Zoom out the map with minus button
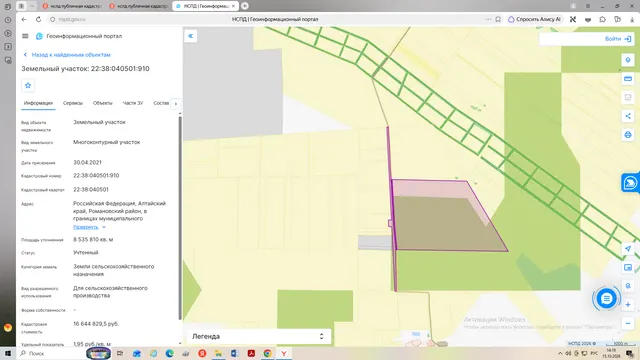 628,323
